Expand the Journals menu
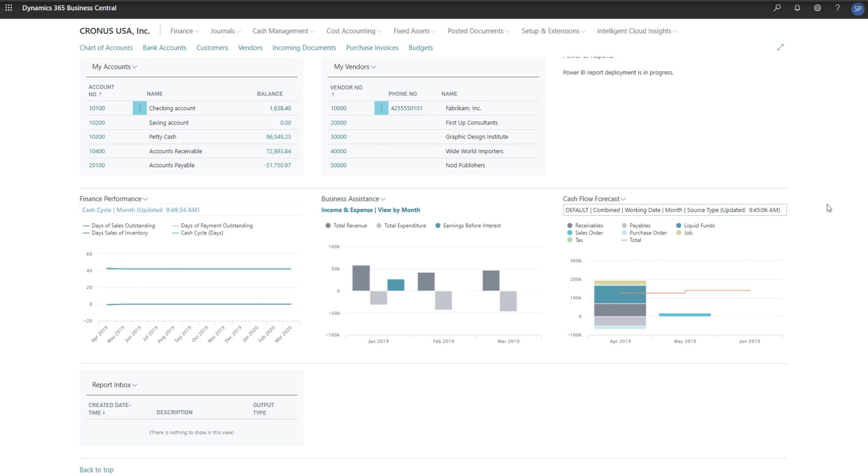The height and width of the screenshot is (476, 868). (x=225, y=31)
